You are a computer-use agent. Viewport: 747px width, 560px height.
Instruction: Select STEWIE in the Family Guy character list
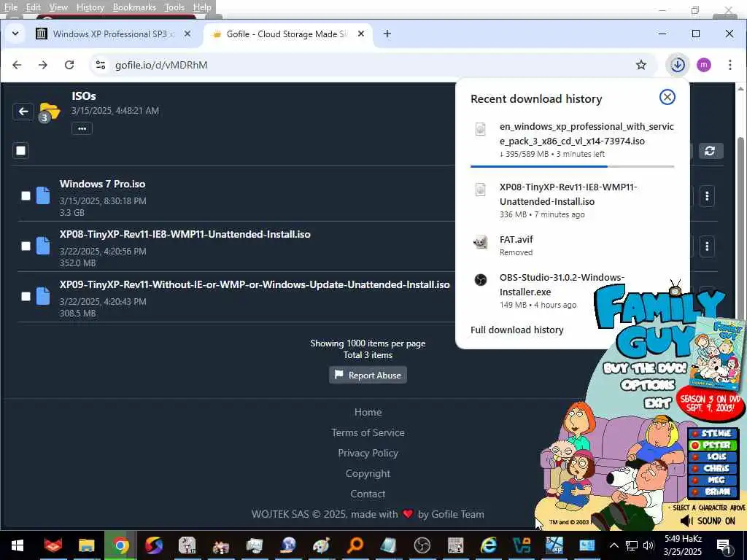pos(713,433)
